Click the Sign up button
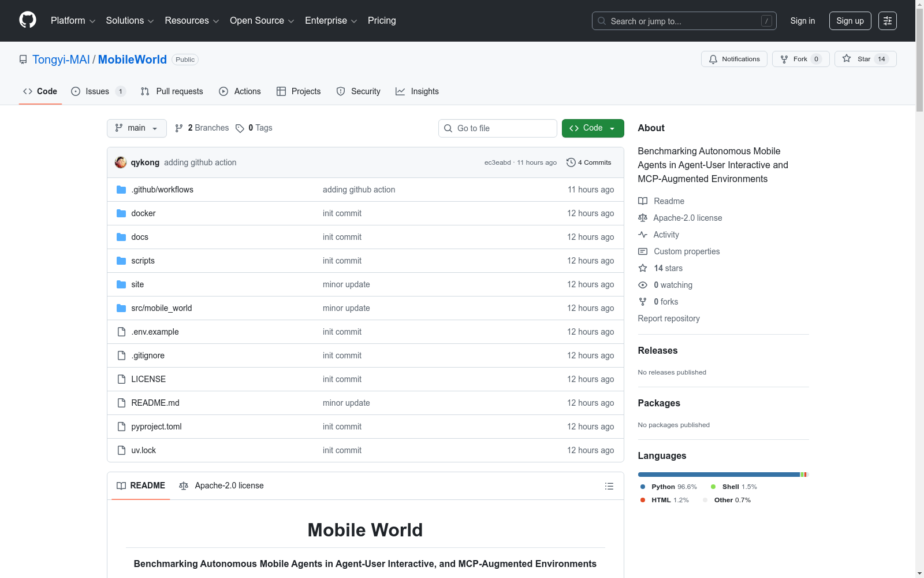924x578 pixels. pyautogui.click(x=850, y=21)
